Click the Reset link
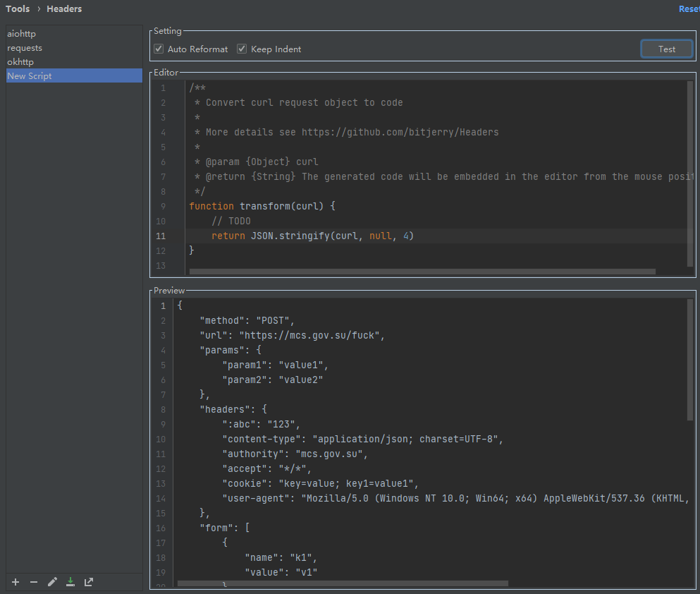Image resolution: width=700 pixels, height=594 pixels. [x=688, y=8]
